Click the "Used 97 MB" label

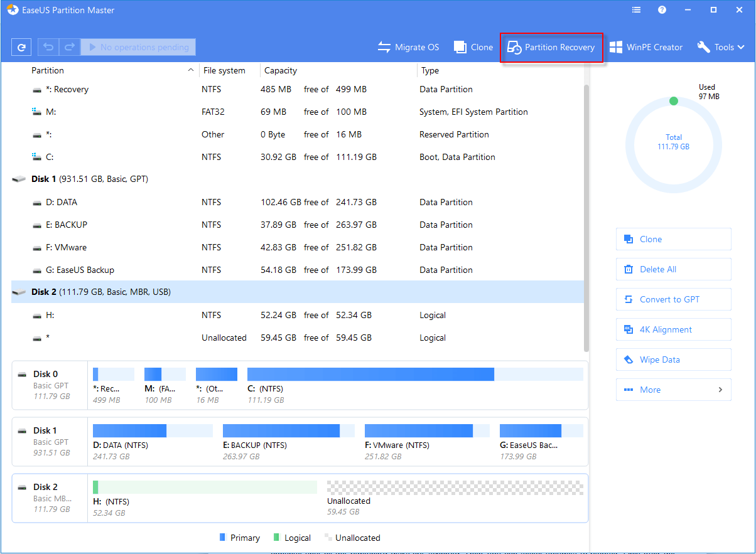click(x=708, y=92)
